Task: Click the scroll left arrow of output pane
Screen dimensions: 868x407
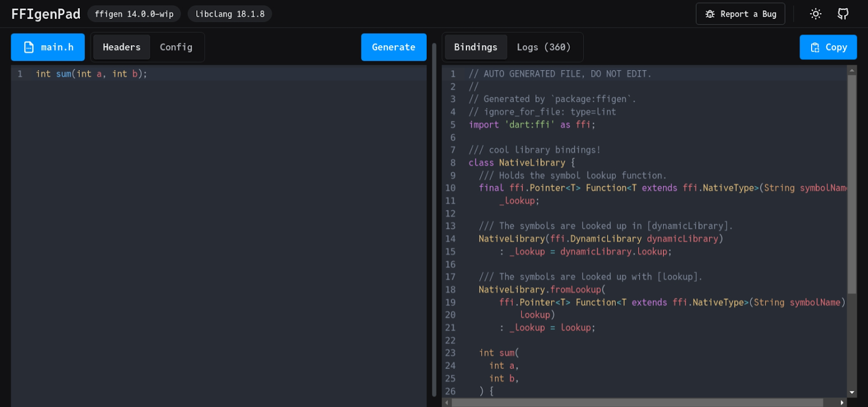Action: [x=446, y=403]
